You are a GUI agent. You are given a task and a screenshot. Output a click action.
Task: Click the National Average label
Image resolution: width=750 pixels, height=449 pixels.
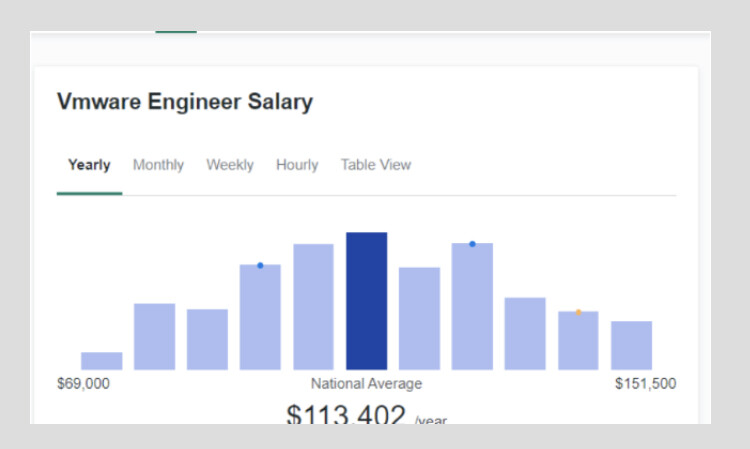(x=366, y=383)
